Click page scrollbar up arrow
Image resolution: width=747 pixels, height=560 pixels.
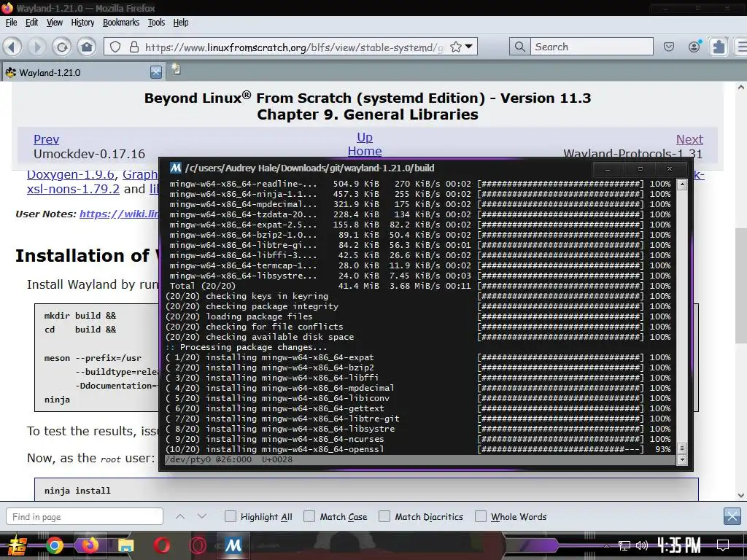point(741,87)
